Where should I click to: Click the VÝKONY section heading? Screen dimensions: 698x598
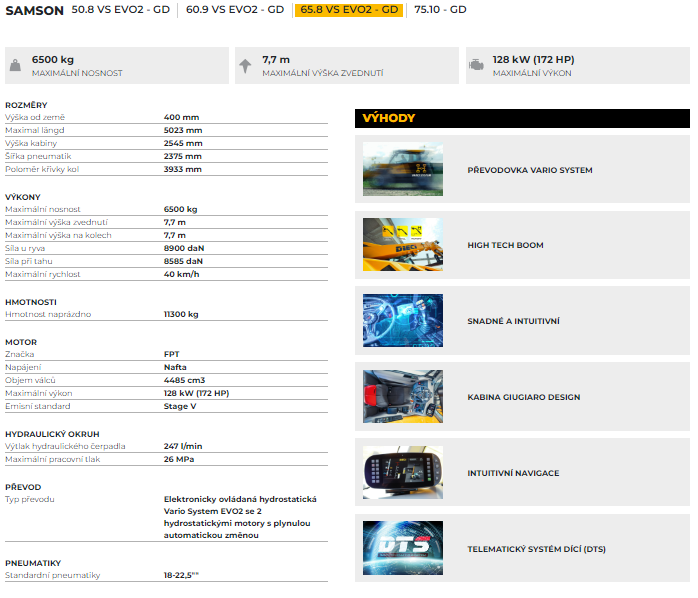pos(23,197)
